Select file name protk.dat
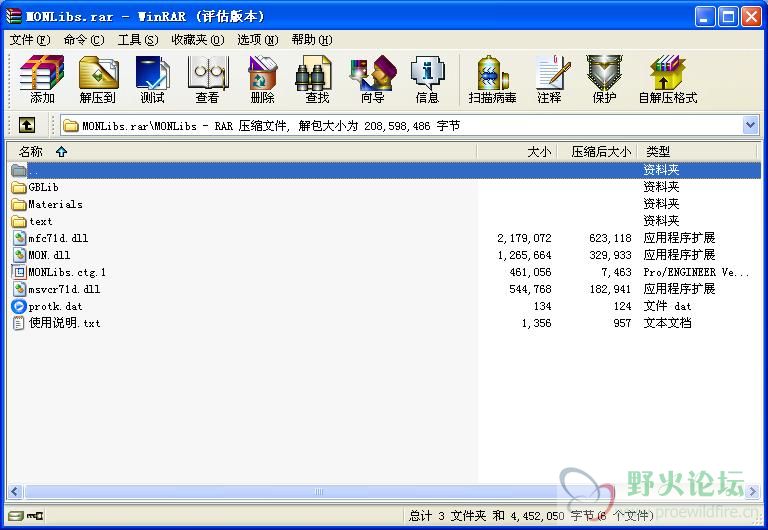Screen dimensions: 768x530 tap(55, 307)
